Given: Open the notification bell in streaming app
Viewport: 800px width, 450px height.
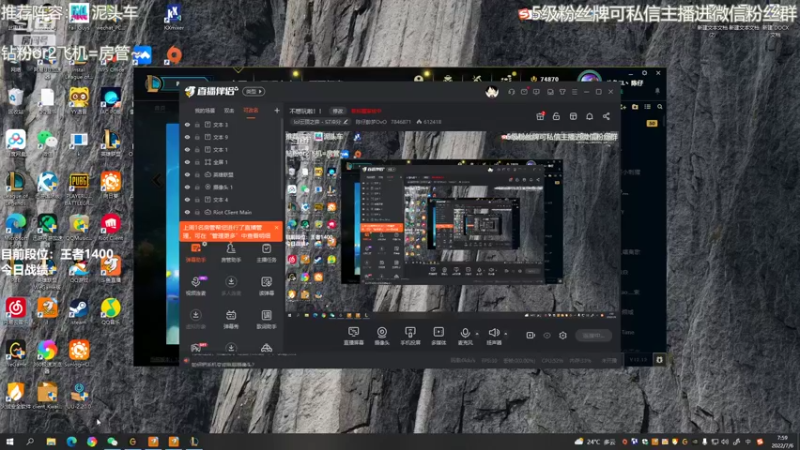Looking at the screenshot, I should [x=589, y=116].
